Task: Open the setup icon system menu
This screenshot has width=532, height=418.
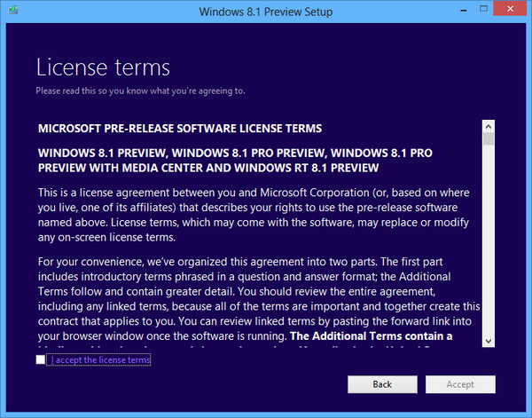Action: 13,10
